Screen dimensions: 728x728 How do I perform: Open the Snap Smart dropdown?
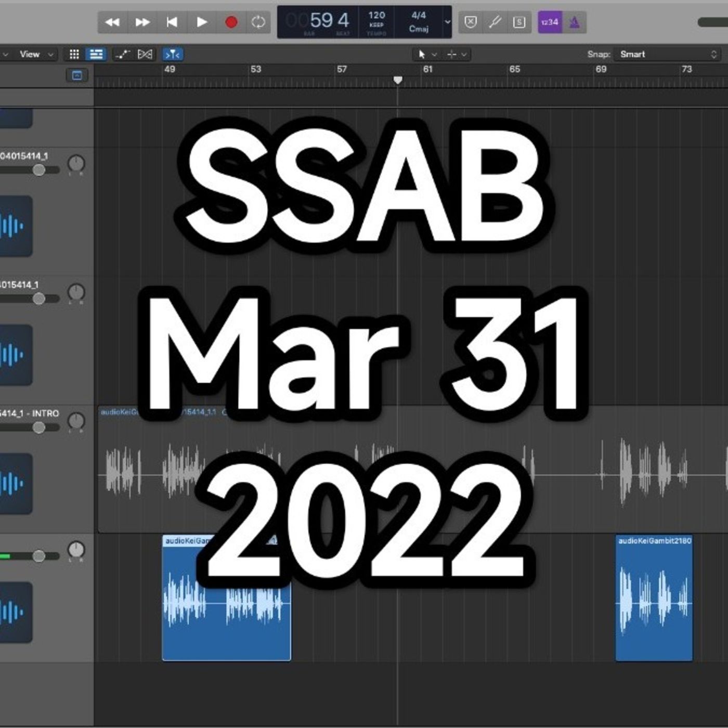[668, 54]
